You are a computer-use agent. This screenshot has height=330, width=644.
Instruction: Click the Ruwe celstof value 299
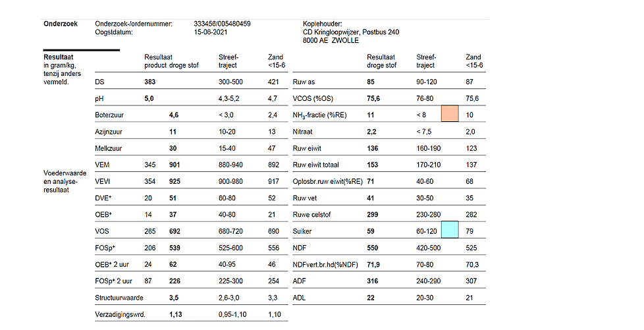(373, 215)
